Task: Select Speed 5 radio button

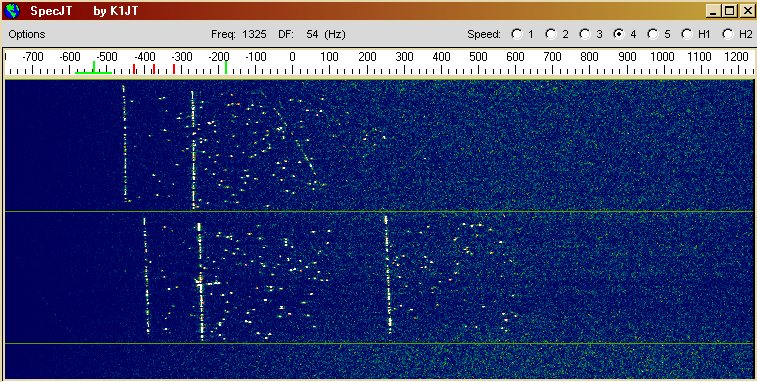Action: pyautogui.click(x=653, y=34)
